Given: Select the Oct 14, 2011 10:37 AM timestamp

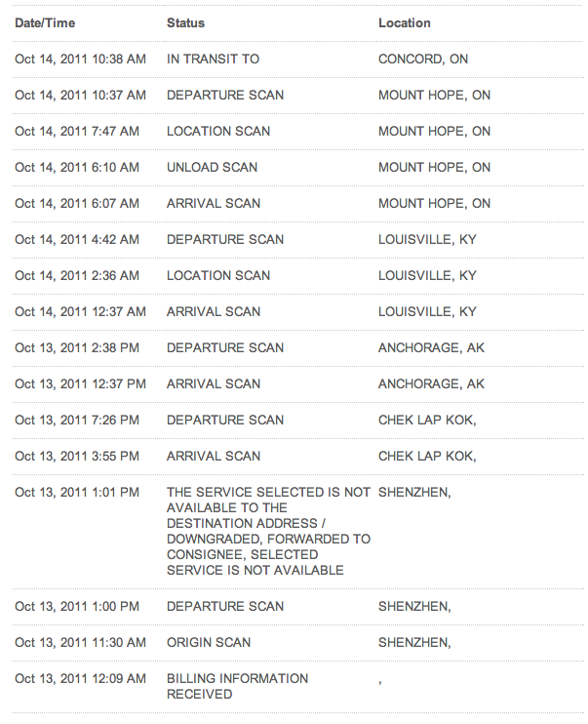Looking at the screenshot, I should [80, 95].
